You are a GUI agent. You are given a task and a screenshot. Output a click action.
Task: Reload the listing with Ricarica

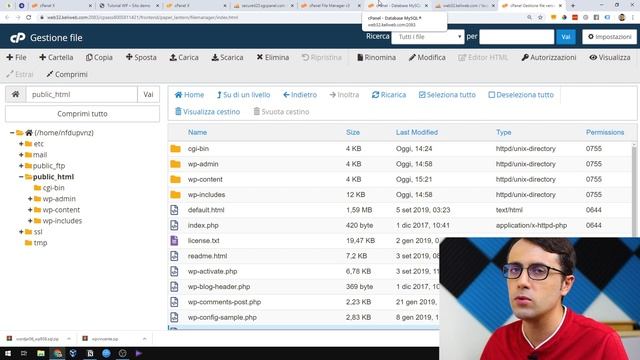click(389, 95)
